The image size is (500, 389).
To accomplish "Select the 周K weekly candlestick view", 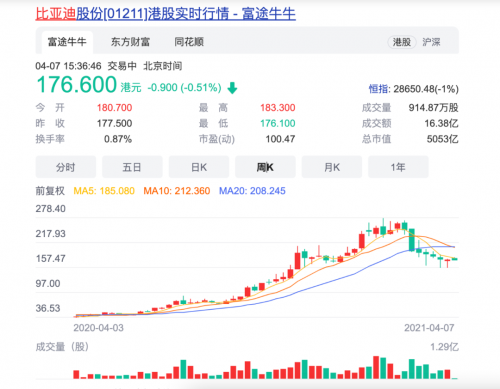I will tap(265, 167).
